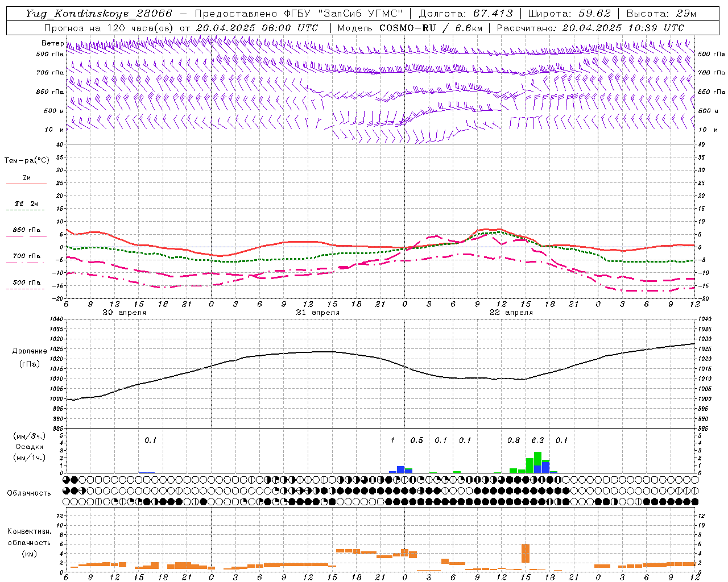Click the station title Yug_Kondinskoye_28066
728x582 pixels.
point(99,14)
